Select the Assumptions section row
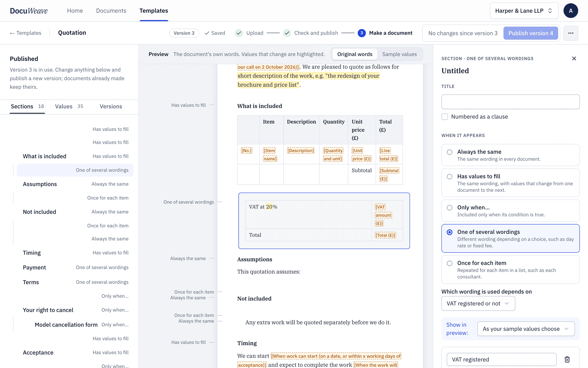Viewport: 588px width, 368px height. coord(75,184)
